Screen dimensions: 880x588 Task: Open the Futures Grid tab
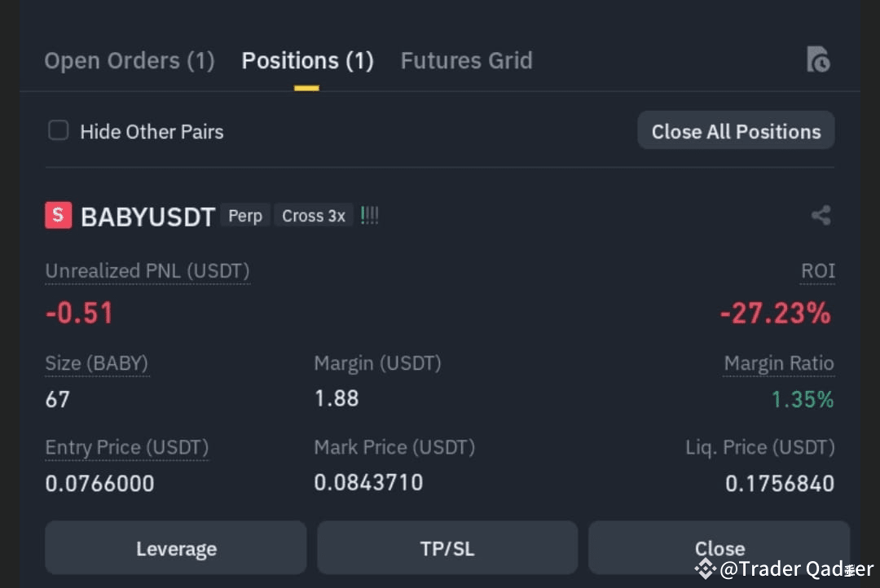(466, 60)
